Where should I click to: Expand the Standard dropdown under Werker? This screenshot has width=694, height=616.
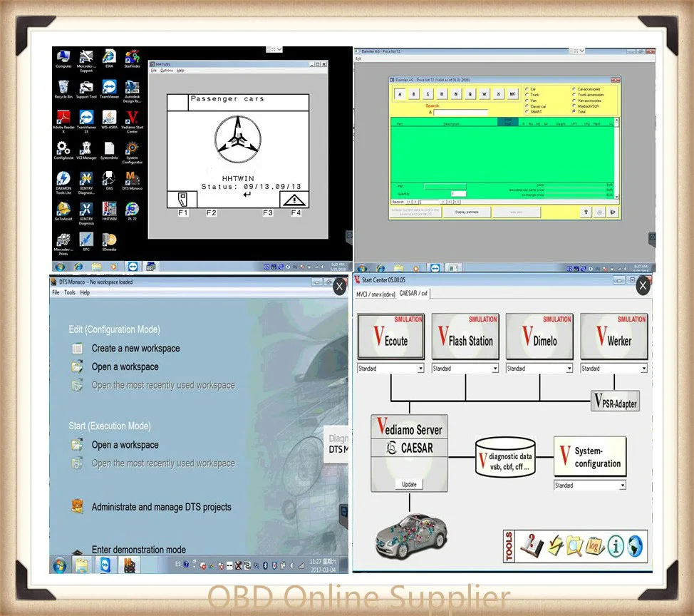point(643,369)
